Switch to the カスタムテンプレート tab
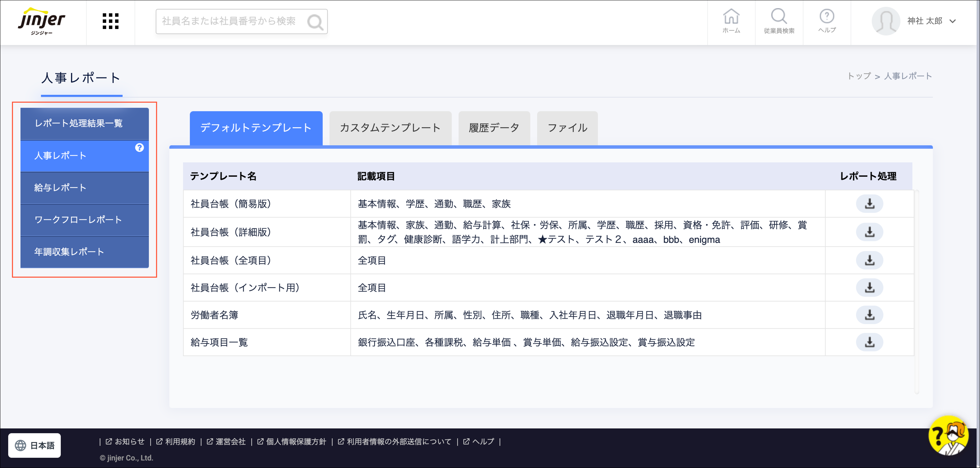This screenshot has height=468, width=980. 390,128
